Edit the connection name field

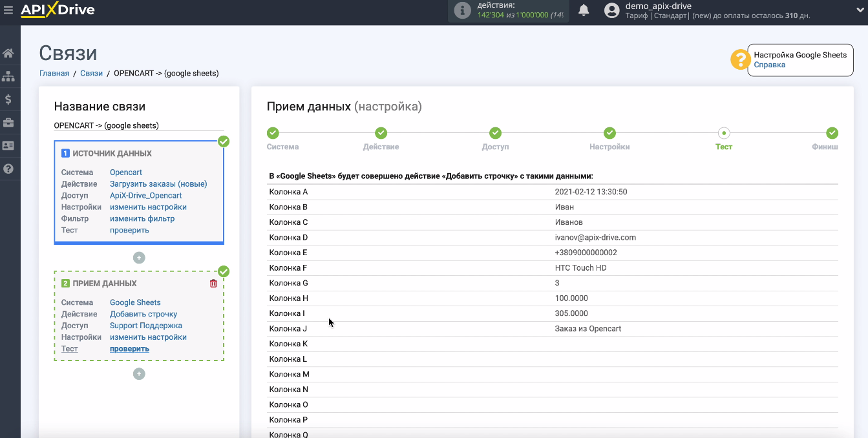tap(139, 125)
